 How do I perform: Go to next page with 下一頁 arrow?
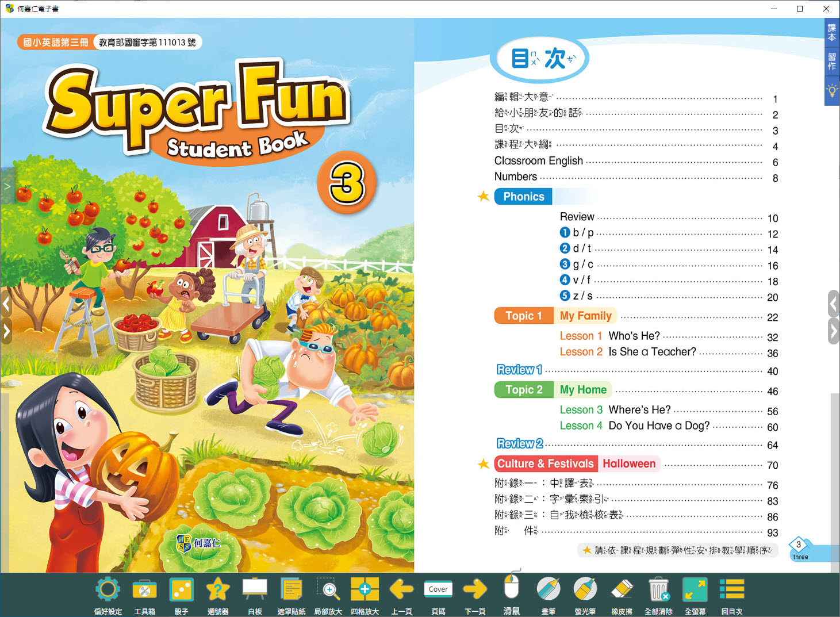[475, 589]
